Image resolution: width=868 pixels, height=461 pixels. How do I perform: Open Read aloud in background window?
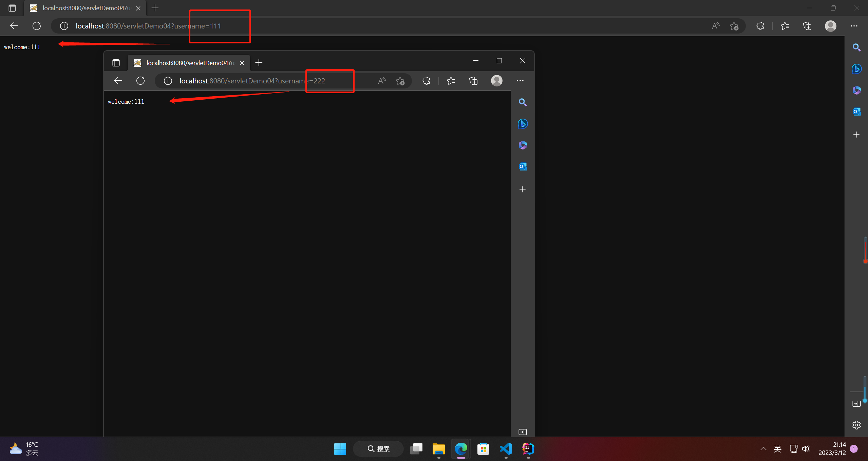[716, 26]
